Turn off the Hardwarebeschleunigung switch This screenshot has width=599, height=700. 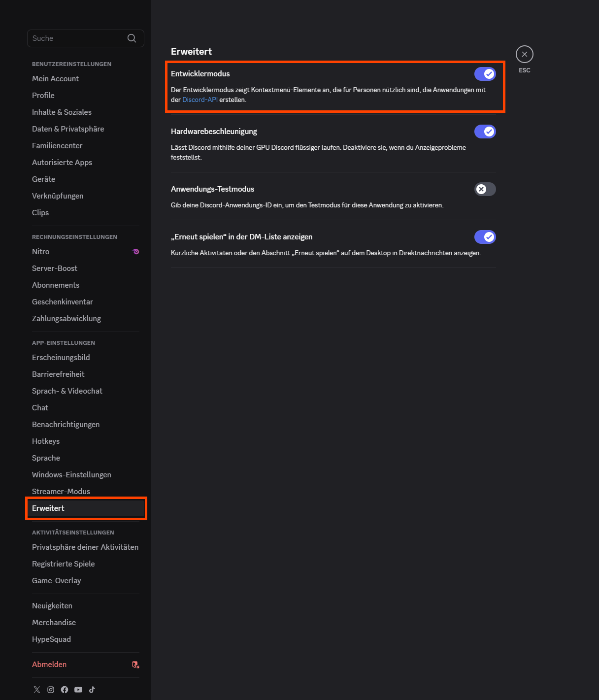[x=485, y=132]
